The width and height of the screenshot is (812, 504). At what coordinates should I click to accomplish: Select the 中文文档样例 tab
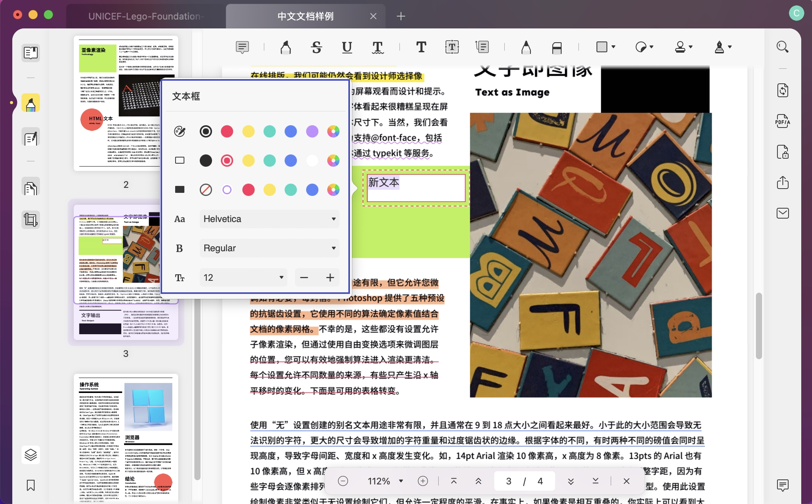point(305,16)
